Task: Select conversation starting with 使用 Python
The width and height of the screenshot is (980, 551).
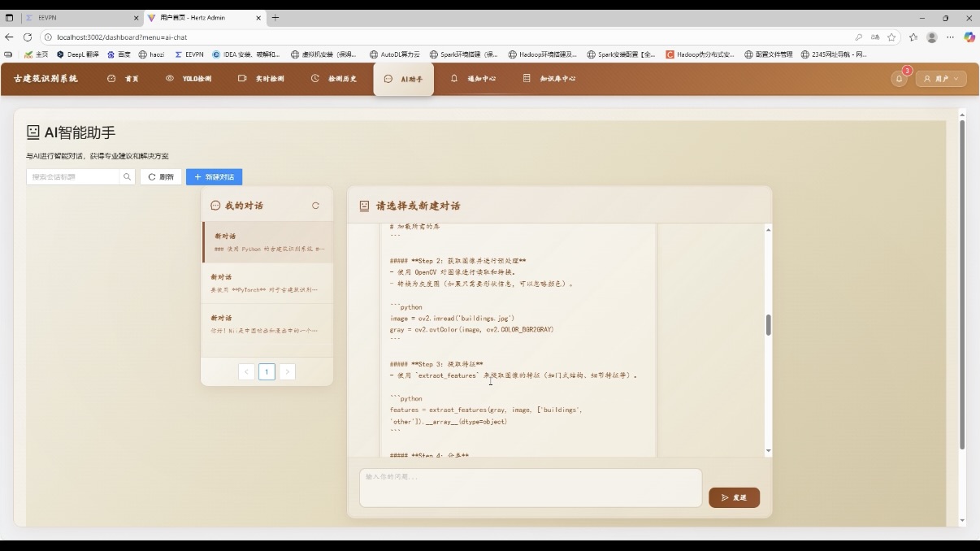Action: tap(267, 242)
